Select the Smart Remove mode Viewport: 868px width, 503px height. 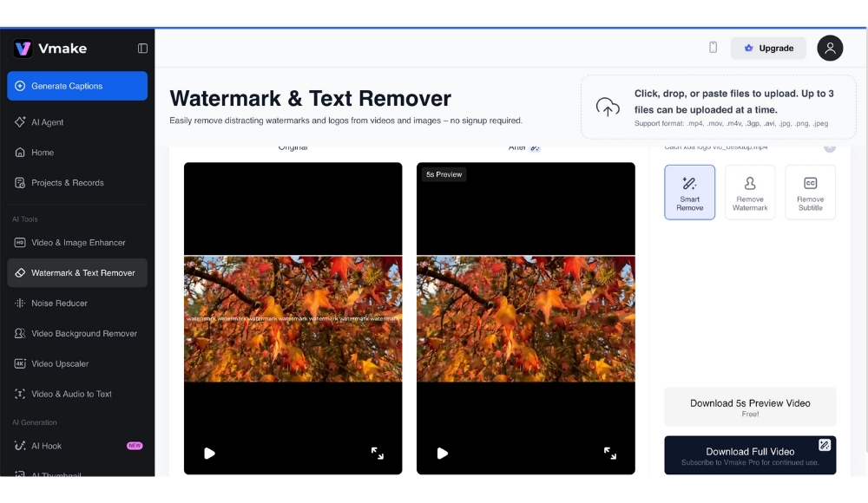pyautogui.click(x=690, y=192)
